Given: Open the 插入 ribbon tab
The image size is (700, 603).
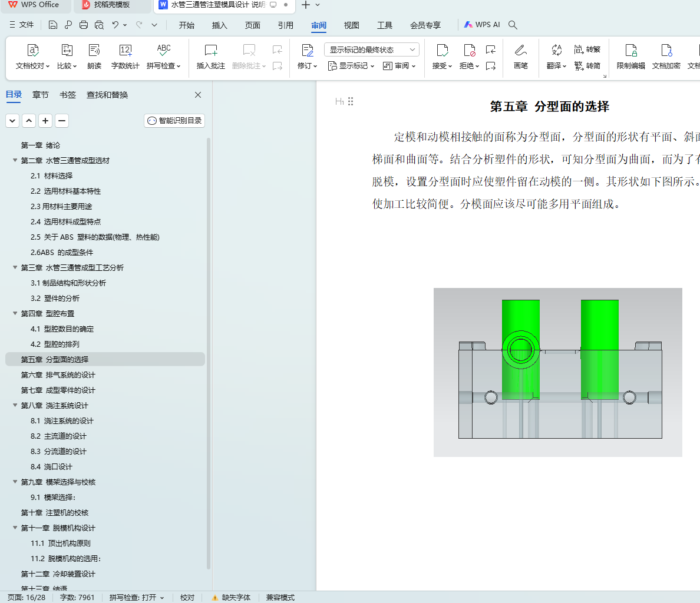Looking at the screenshot, I should [220, 25].
